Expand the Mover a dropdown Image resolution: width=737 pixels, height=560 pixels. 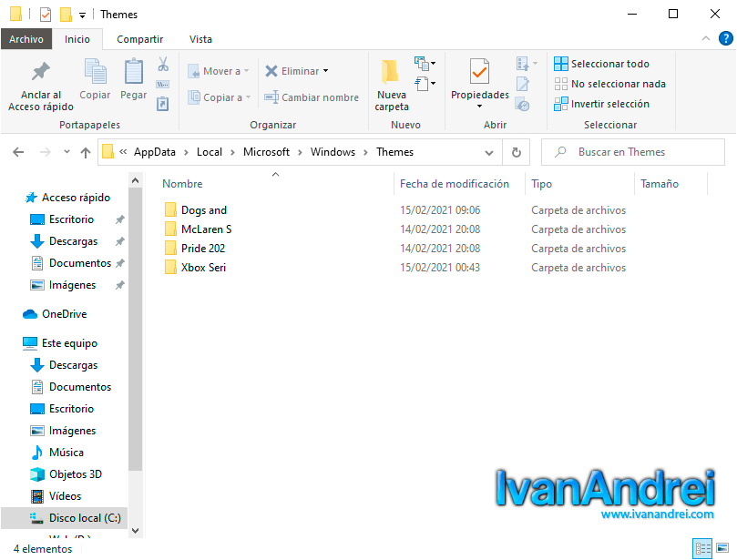(247, 71)
